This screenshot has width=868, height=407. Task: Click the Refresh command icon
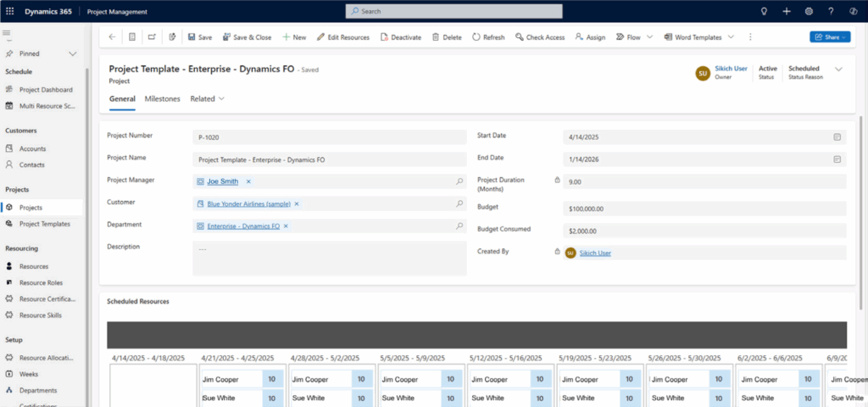(x=476, y=37)
